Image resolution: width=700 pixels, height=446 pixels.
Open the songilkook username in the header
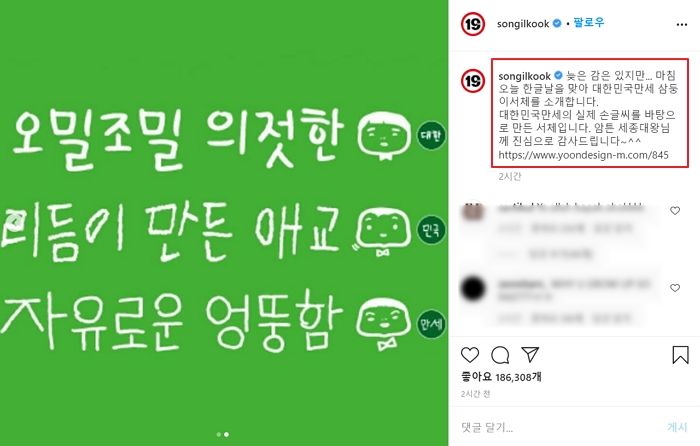click(523, 24)
